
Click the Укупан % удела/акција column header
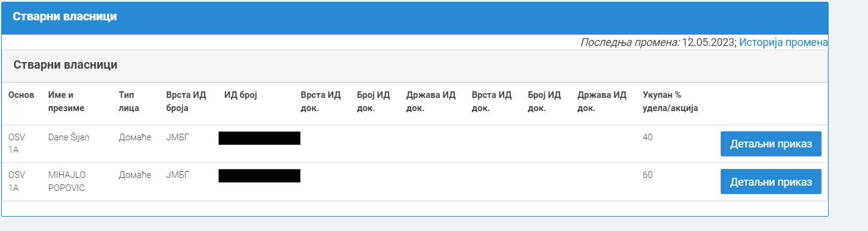(x=671, y=101)
